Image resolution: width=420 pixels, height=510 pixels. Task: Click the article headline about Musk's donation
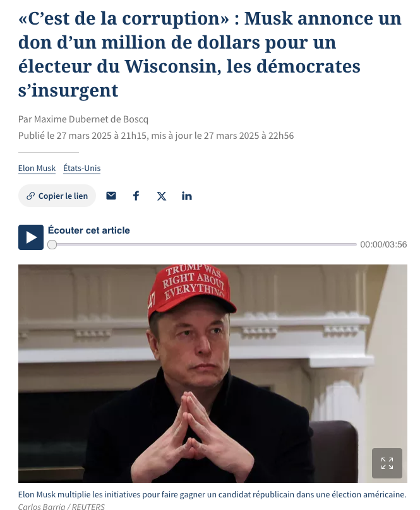coord(210,54)
